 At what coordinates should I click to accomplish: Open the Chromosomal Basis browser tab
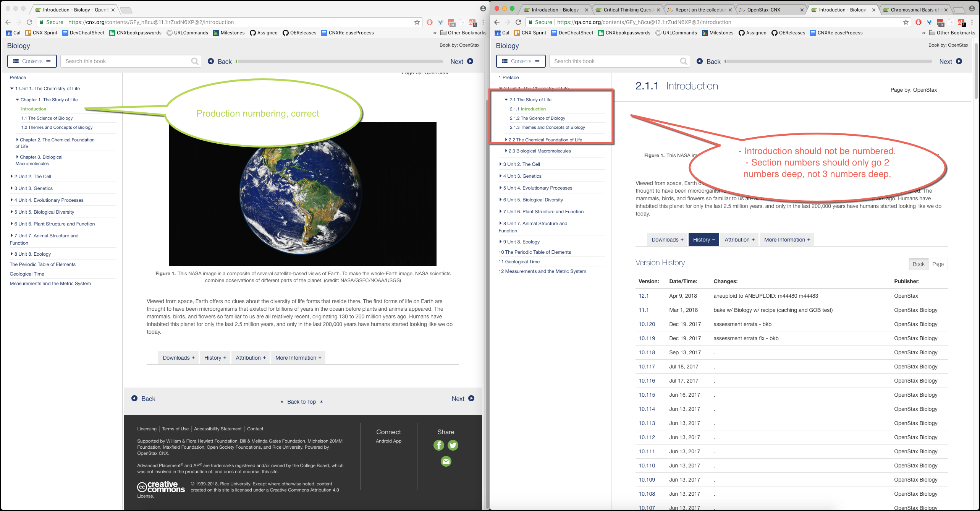tap(914, 10)
